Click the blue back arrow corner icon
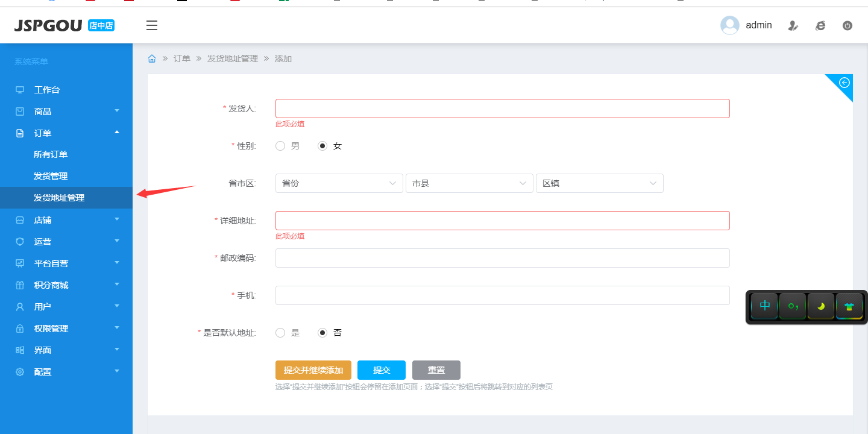The height and width of the screenshot is (434, 868). 844,83
